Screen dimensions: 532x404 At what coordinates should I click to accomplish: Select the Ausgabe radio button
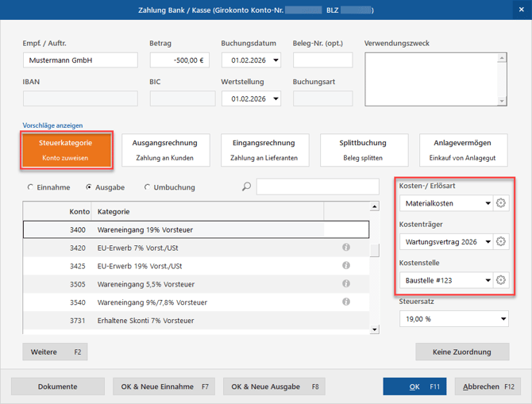tap(89, 187)
